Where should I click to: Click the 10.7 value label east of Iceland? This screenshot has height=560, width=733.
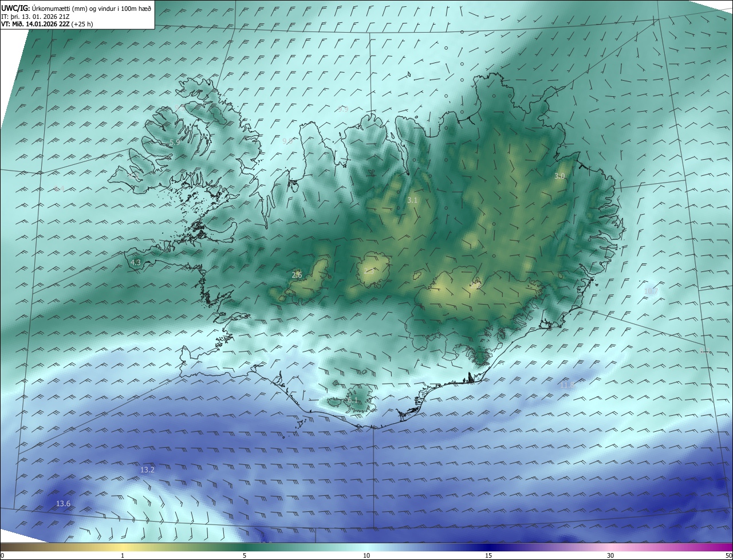pos(651,291)
